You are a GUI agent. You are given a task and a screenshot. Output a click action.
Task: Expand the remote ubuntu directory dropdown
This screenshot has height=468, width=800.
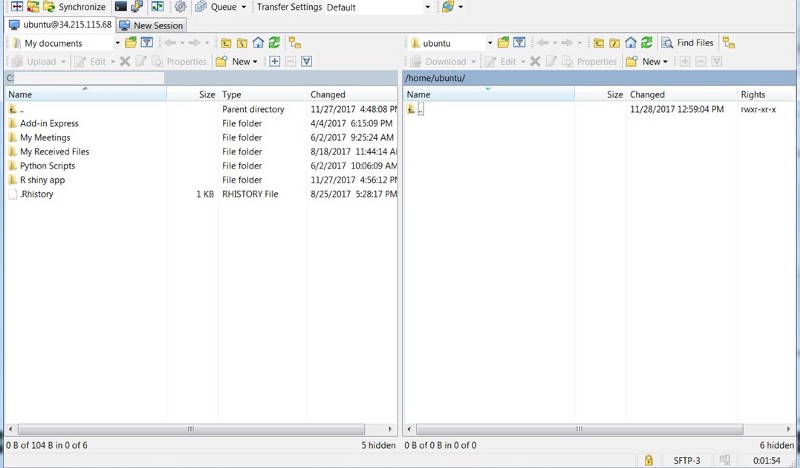[490, 43]
